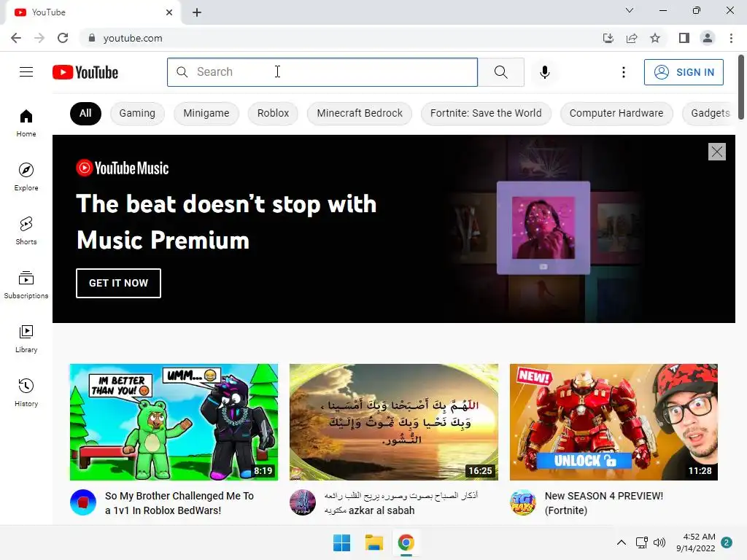This screenshot has height=560, width=747.
Task: Open Subscriptions in sidebar
Action: pos(26,285)
